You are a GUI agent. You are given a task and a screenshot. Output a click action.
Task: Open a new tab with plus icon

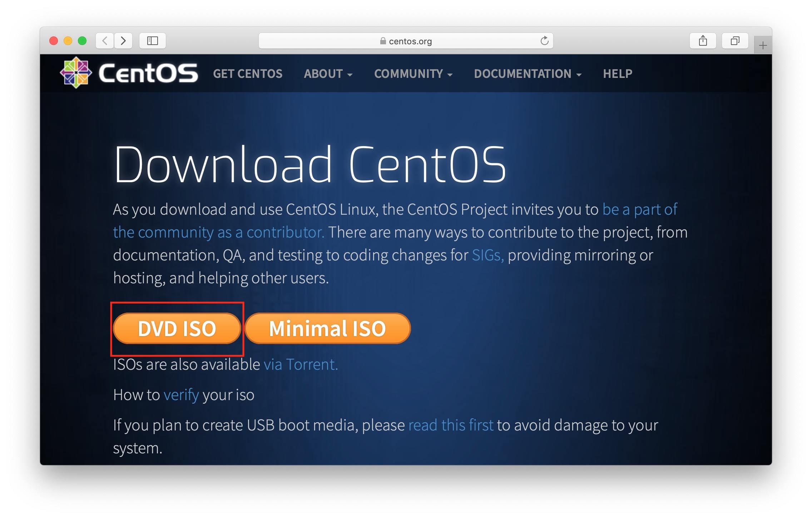click(763, 46)
